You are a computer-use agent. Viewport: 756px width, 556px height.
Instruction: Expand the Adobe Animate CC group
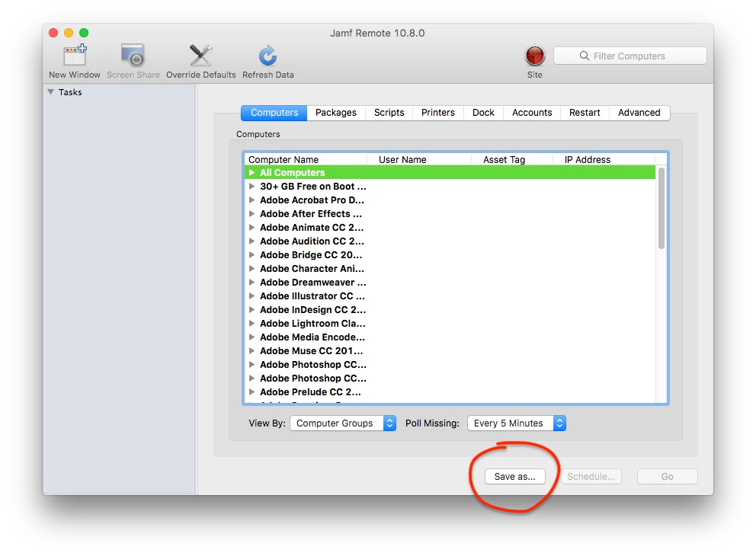(251, 228)
